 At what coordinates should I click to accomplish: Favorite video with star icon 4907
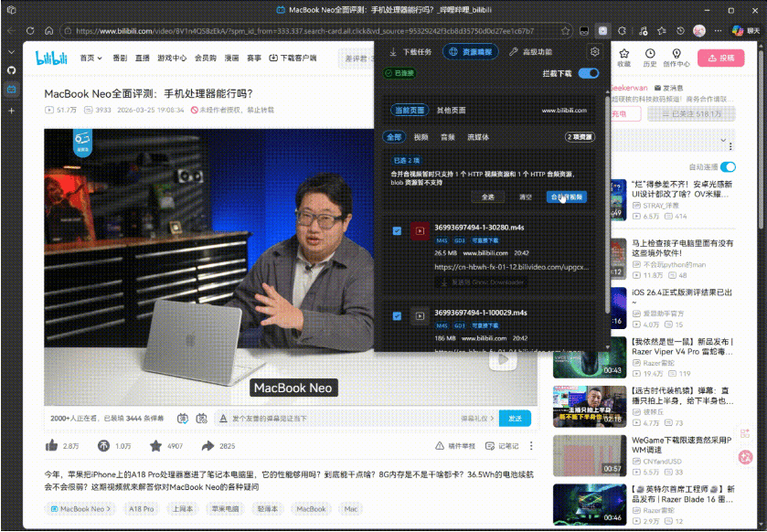pos(155,445)
